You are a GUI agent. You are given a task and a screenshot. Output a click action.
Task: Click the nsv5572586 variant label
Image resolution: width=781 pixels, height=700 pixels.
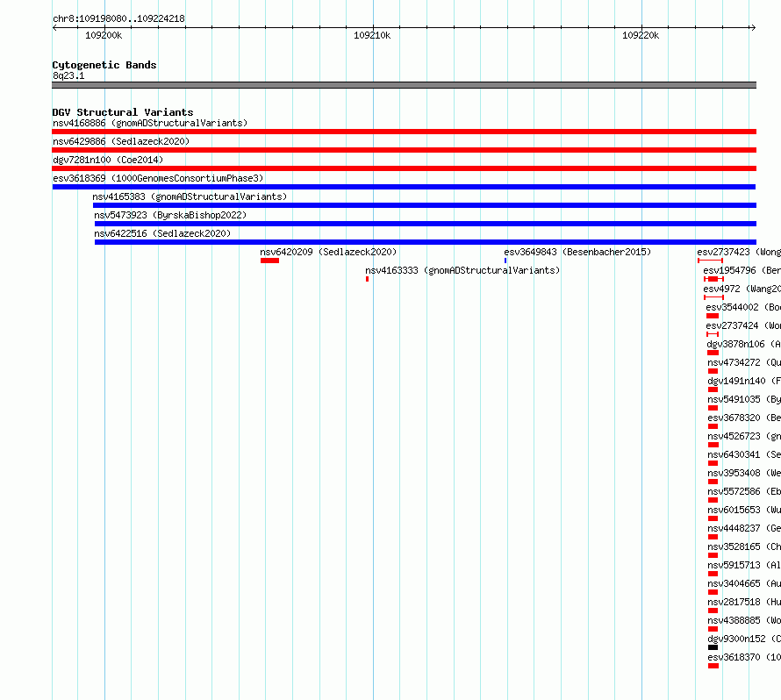click(744, 491)
